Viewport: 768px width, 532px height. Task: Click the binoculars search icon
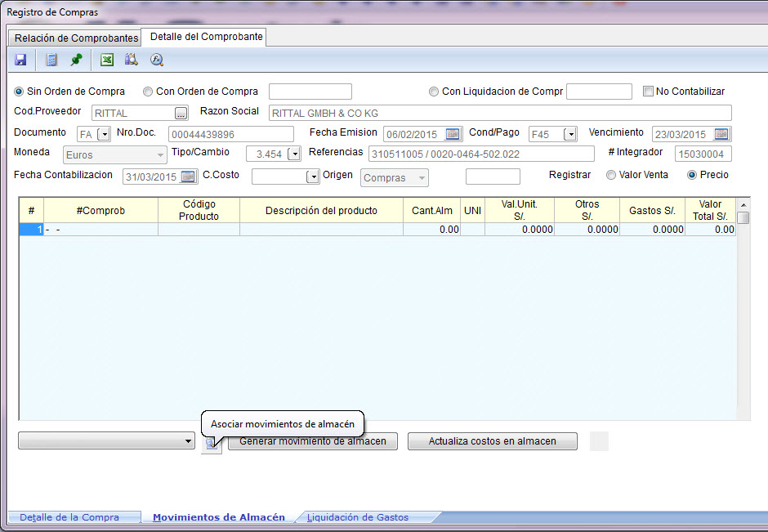coord(131,60)
